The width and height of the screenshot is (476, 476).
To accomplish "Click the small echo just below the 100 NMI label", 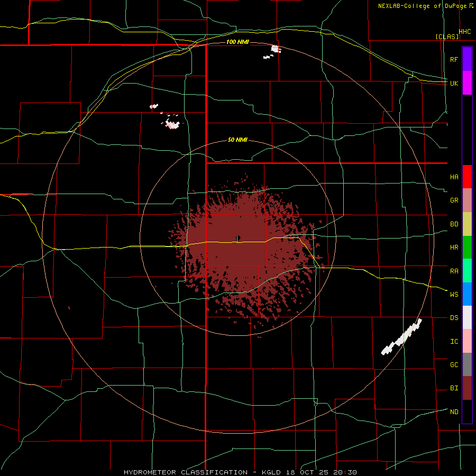I will 276,49.
